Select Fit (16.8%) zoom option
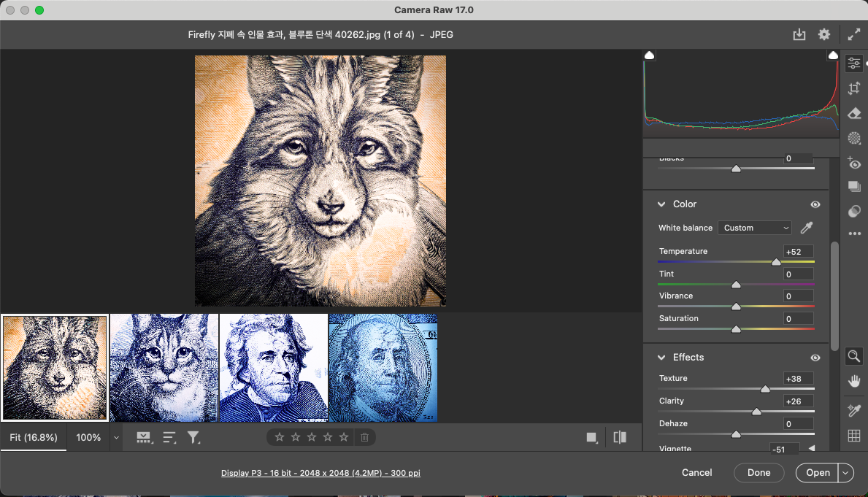 coord(33,438)
